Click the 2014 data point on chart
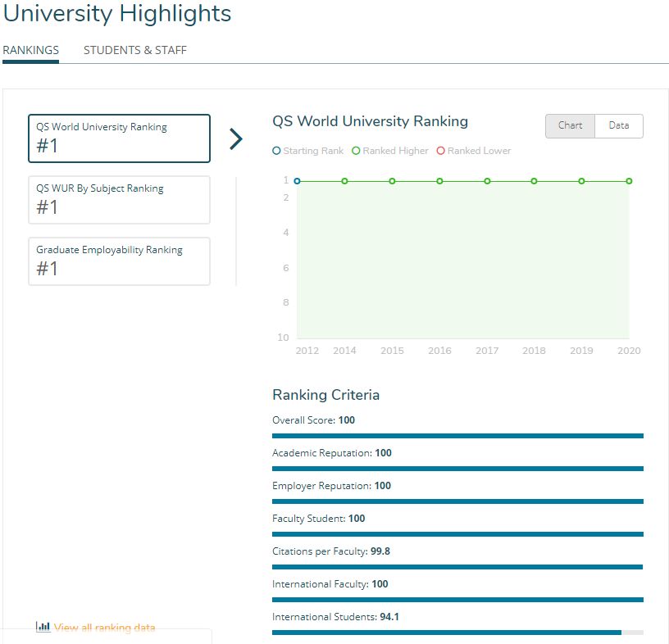Screen dimensions: 669x644 (x=344, y=181)
